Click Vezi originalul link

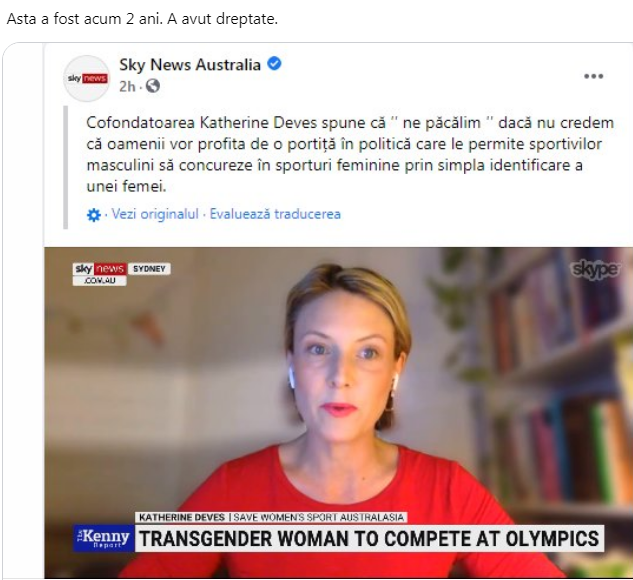pyautogui.click(x=155, y=214)
